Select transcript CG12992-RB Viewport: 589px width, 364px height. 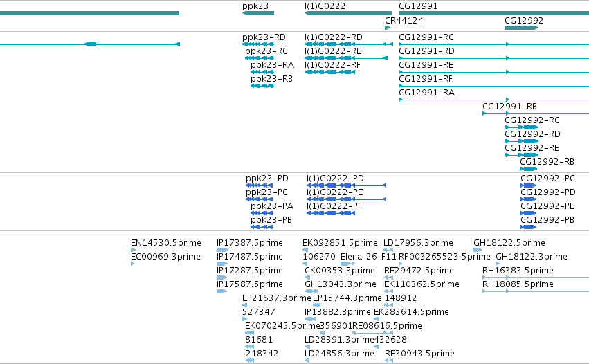(529, 169)
